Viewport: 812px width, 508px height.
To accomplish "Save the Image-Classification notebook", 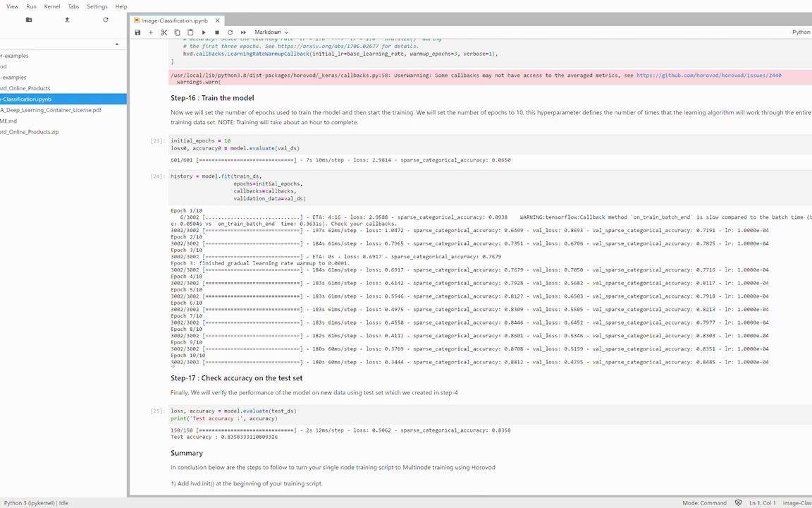I will (x=137, y=32).
